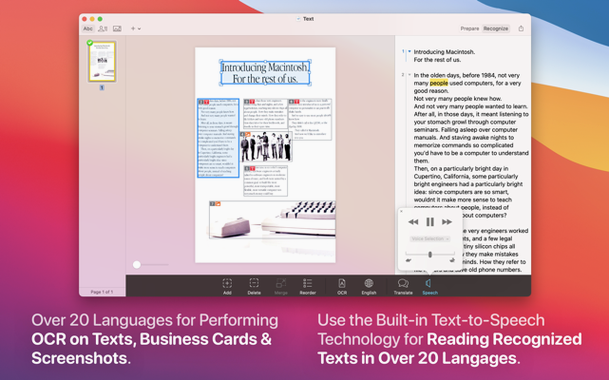Click the slow turtle speed icon
The image size is (609, 380).
click(408, 261)
